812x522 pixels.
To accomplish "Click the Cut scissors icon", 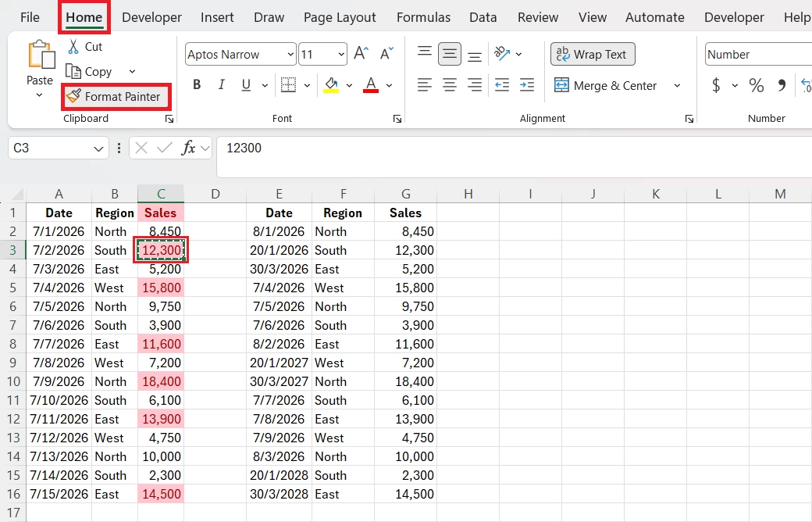I will 73,47.
